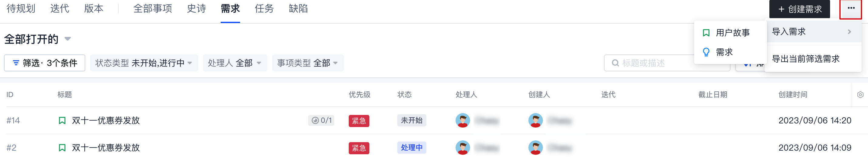The width and height of the screenshot is (868, 160).
Task: Click the 处理中 status tag on #2
Action: click(412, 148)
